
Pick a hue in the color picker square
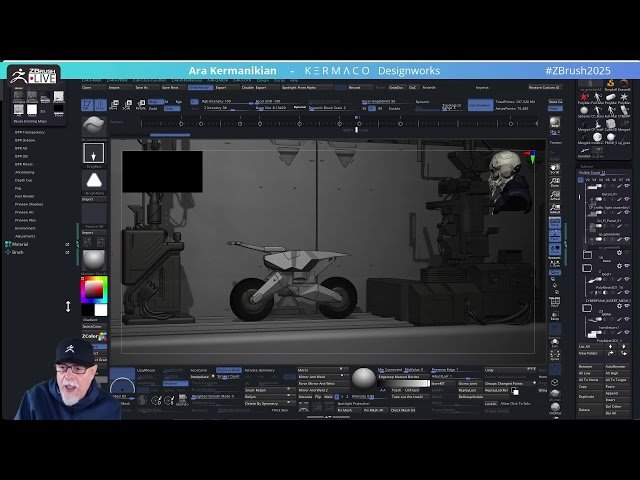pos(94,289)
